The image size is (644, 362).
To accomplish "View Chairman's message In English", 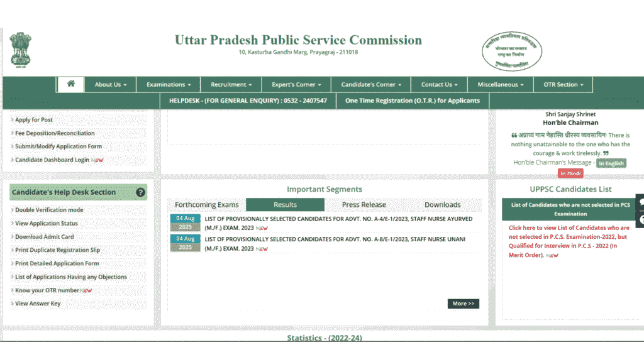I will click(x=611, y=163).
